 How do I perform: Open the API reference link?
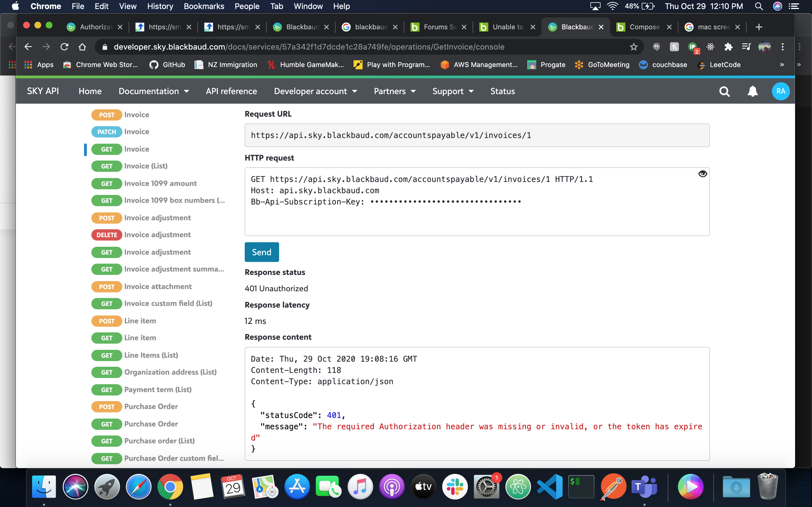pos(231,91)
